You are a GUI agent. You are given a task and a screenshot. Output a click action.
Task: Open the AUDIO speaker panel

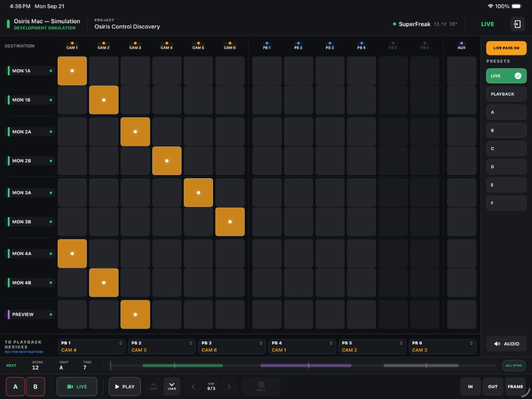coord(506,344)
